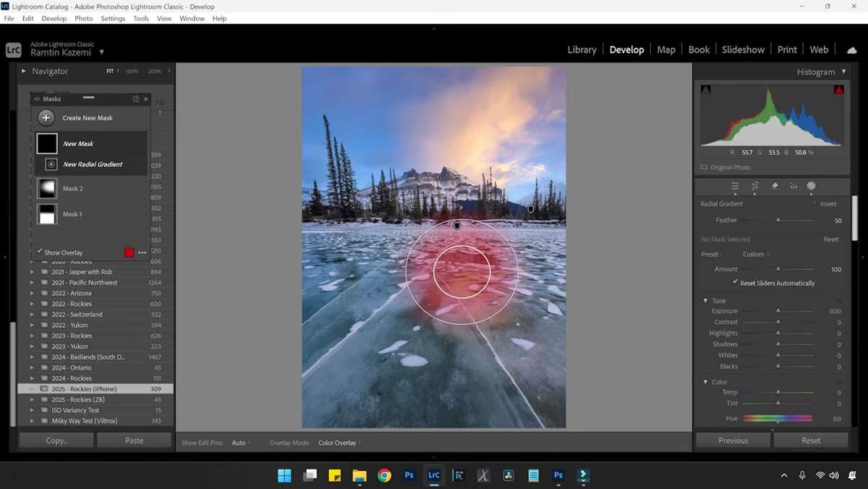This screenshot has height=489, width=868.
Task: Open the Edit sliders tool icon
Action: point(735,186)
